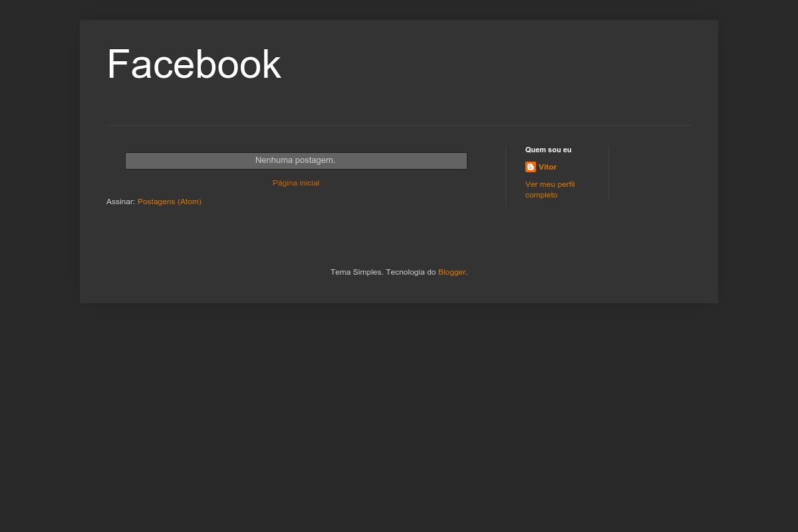The width and height of the screenshot is (798, 532).
Task: Go to 'Página inicial' link
Action: [296, 183]
